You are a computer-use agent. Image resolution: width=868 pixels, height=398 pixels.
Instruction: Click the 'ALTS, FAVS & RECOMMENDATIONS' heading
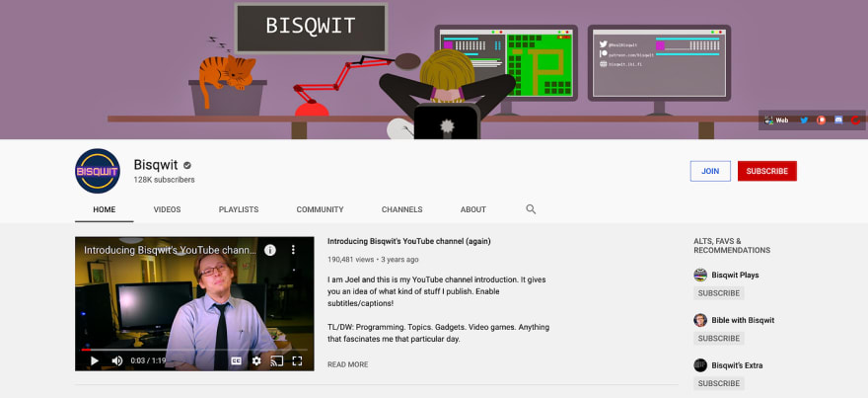pyautogui.click(x=732, y=246)
